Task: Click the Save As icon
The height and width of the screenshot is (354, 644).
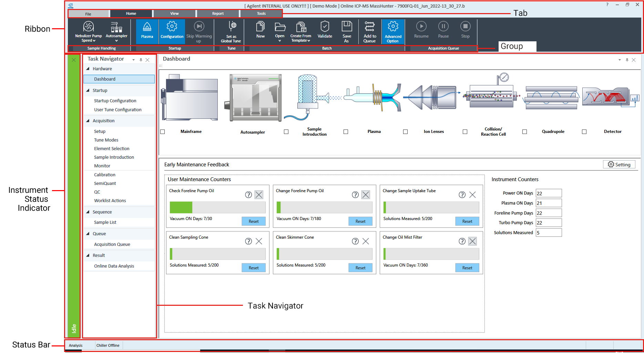Action: [347, 27]
